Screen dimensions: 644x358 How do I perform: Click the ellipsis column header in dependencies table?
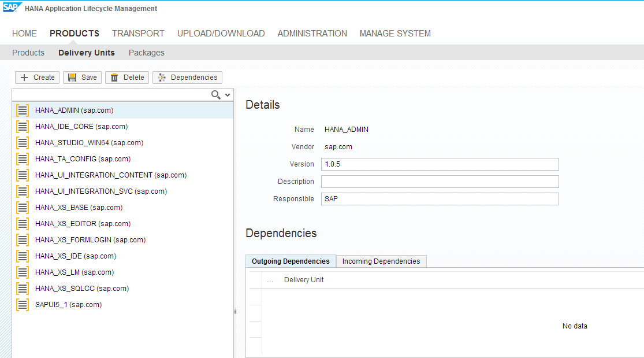pyautogui.click(x=270, y=281)
